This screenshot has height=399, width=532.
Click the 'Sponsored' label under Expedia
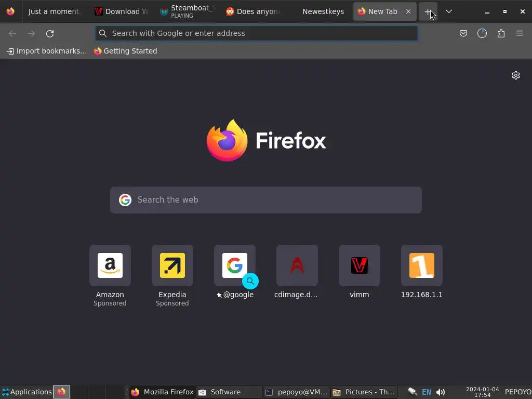click(x=172, y=303)
